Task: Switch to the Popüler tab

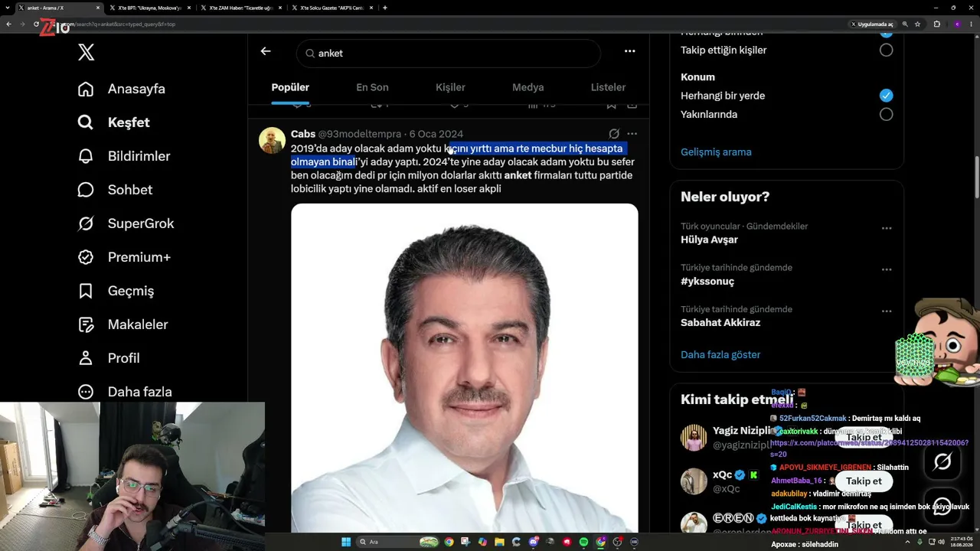Action: [290, 87]
